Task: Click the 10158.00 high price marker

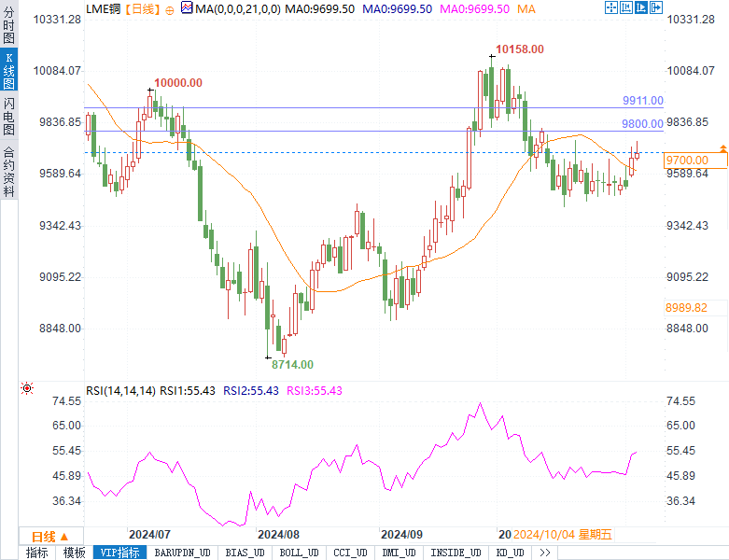Action: click(519, 49)
